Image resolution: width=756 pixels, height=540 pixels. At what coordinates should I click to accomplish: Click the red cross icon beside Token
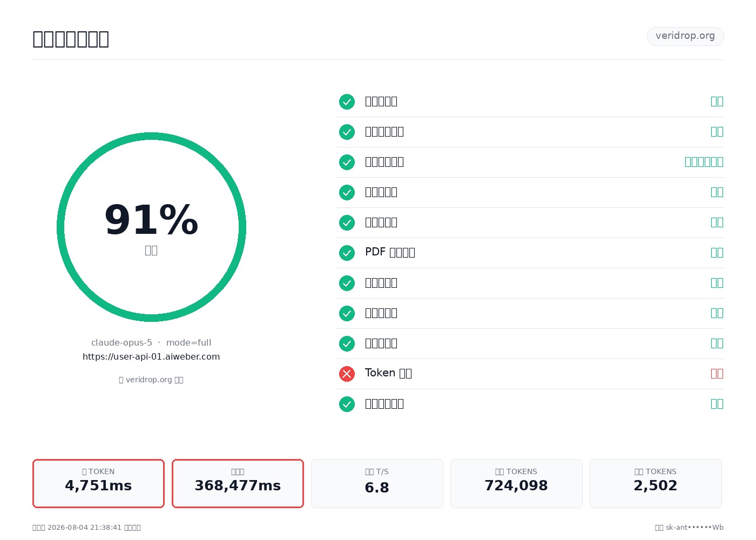[347, 374]
